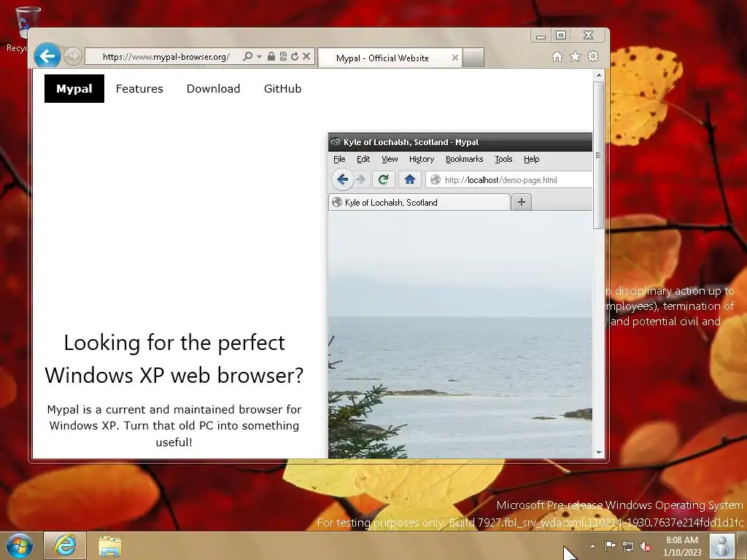Focus the mypal-browser.org address field
The image size is (747, 560).
[166, 57]
